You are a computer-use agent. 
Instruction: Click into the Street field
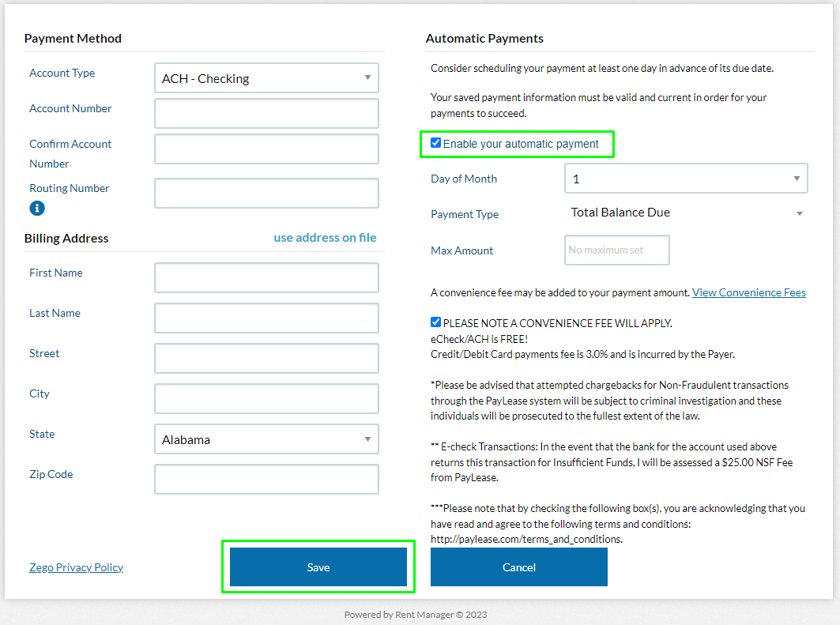pos(266,358)
